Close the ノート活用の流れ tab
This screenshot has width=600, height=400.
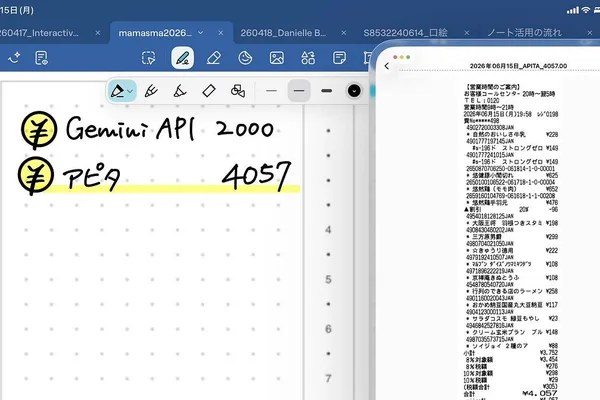[x=590, y=33]
